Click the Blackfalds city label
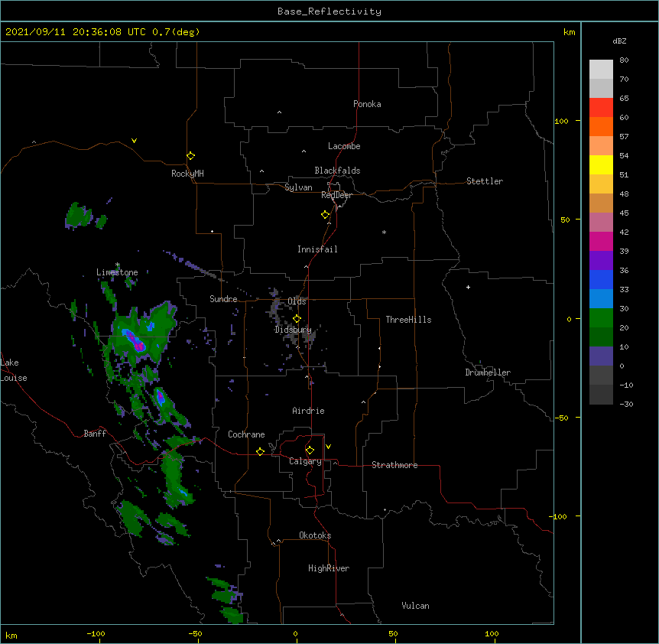This screenshot has width=659, height=644. pos(337,171)
